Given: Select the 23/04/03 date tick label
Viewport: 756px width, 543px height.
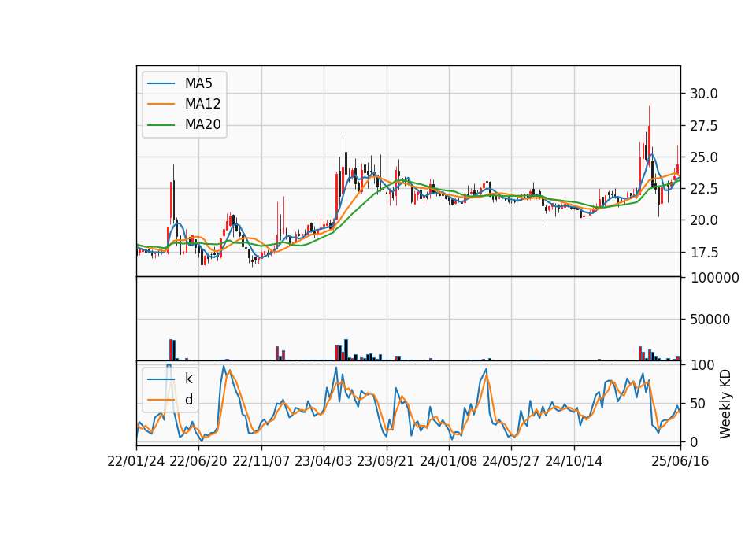Looking at the screenshot, I should 324,462.
